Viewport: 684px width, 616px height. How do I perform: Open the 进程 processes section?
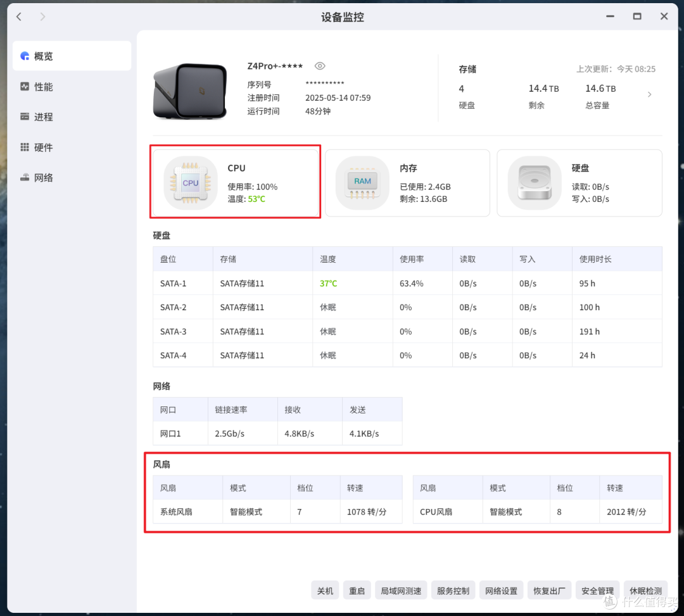click(72, 117)
